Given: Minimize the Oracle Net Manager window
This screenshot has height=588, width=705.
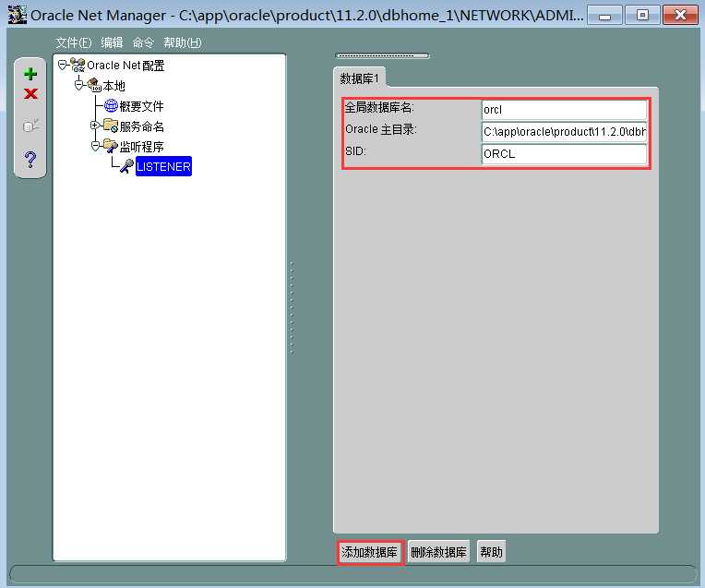Looking at the screenshot, I should [604, 16].
